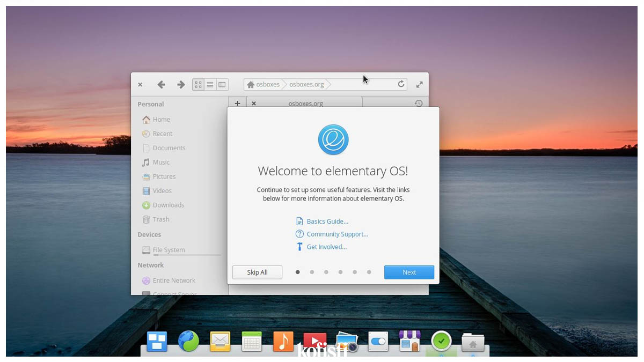The height and width of the screenshot is (362, 644).
Task: Open Multitasking View from the dock
Action: click(x=157, y=341)
